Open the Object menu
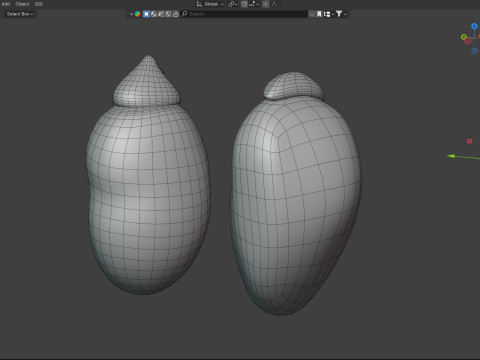 pos(22,4)
